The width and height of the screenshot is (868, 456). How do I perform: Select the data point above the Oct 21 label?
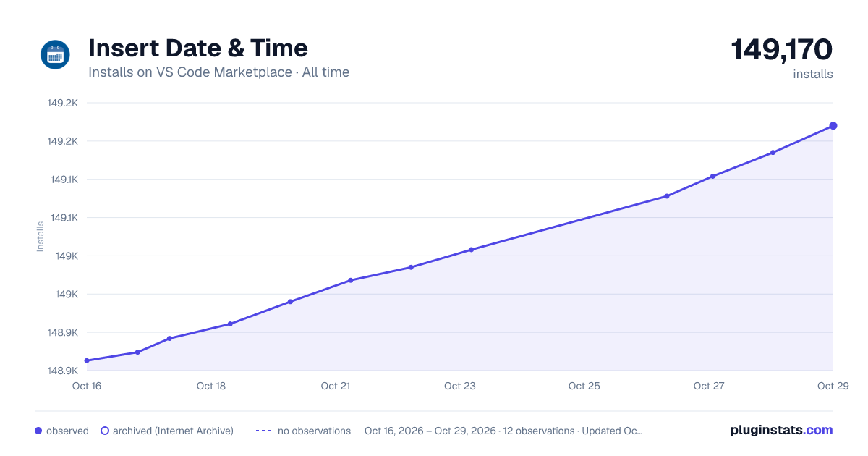coord(350,280)
